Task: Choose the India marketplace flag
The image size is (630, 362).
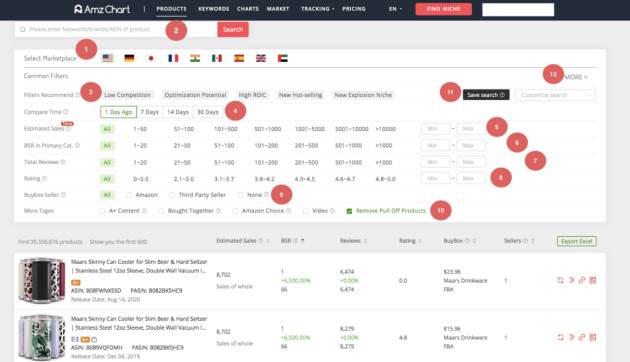Action: (x=195, y=58)
